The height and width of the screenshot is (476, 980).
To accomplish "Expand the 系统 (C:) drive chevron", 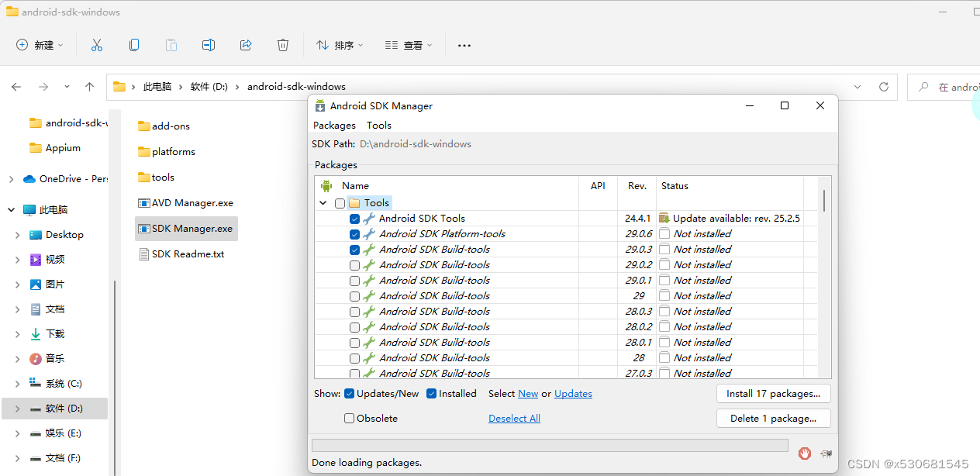I will coord(17,384).
